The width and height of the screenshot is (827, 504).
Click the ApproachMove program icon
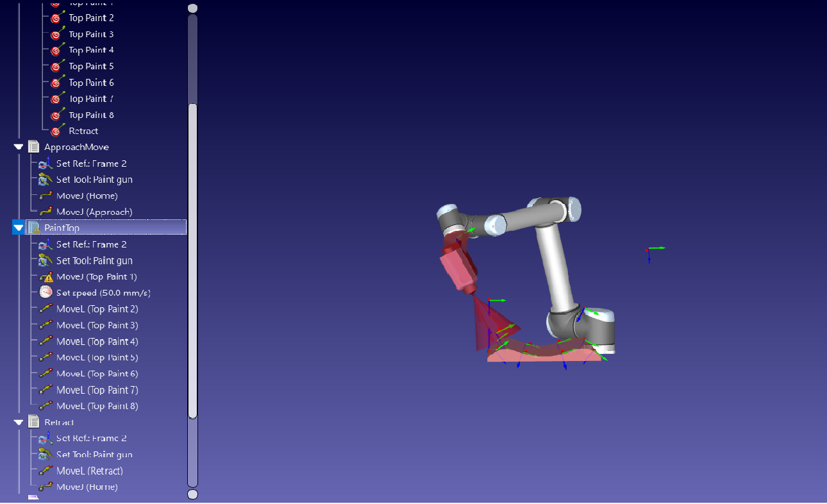[x=34, y=147]
